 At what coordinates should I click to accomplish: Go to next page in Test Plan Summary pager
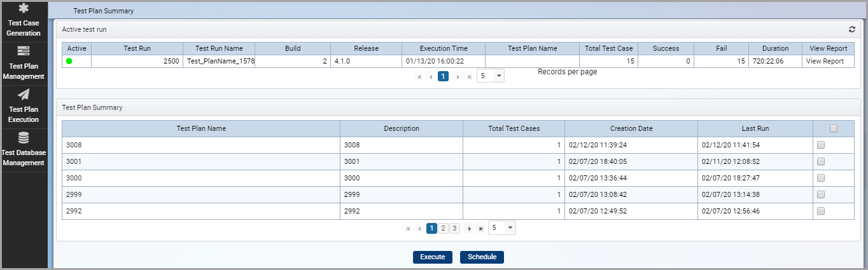(470, 228)
